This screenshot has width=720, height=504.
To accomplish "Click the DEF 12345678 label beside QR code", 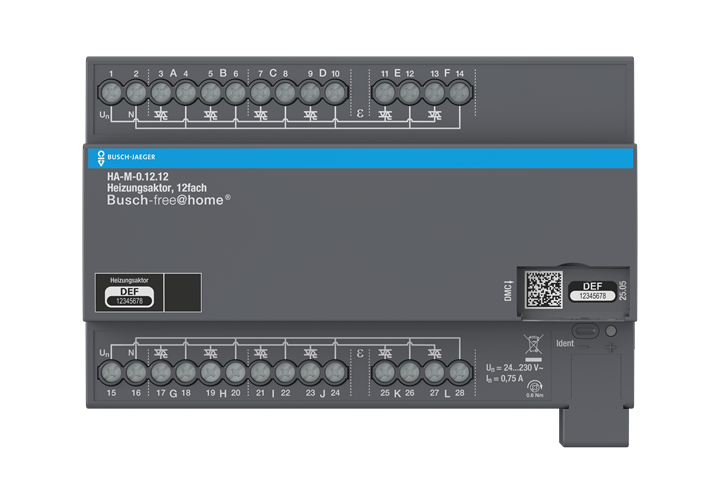I will point(592,291).
